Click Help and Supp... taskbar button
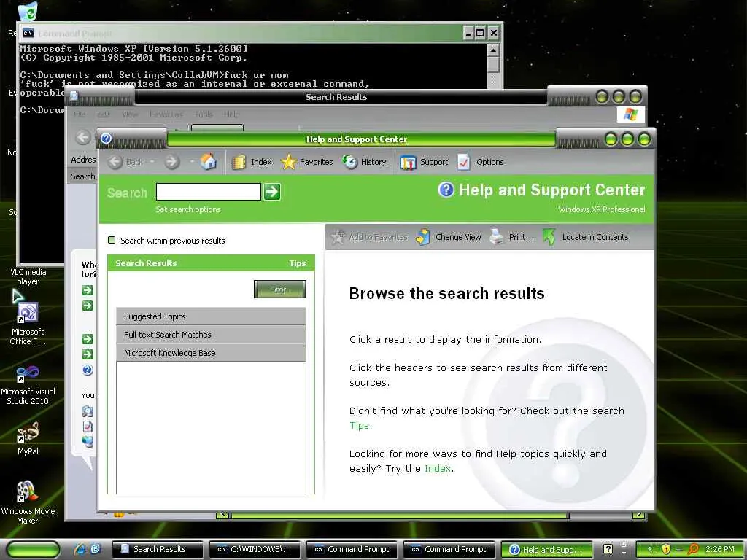Screen dimensions: 747x560 click(x=546, y=549)
